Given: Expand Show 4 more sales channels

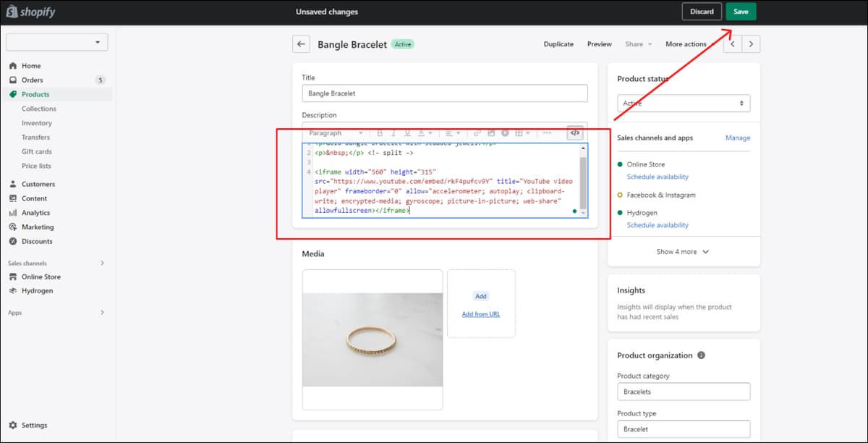Looking at the screenshot, I should (x=683, y=252).
